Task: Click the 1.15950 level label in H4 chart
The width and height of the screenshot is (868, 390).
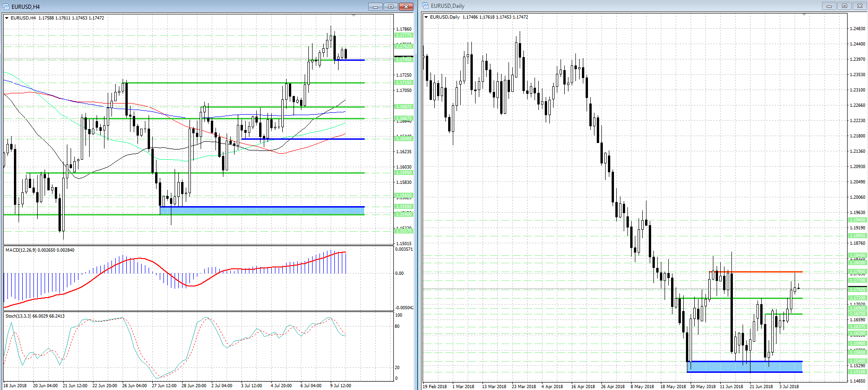Action: [x=404, y=173]
